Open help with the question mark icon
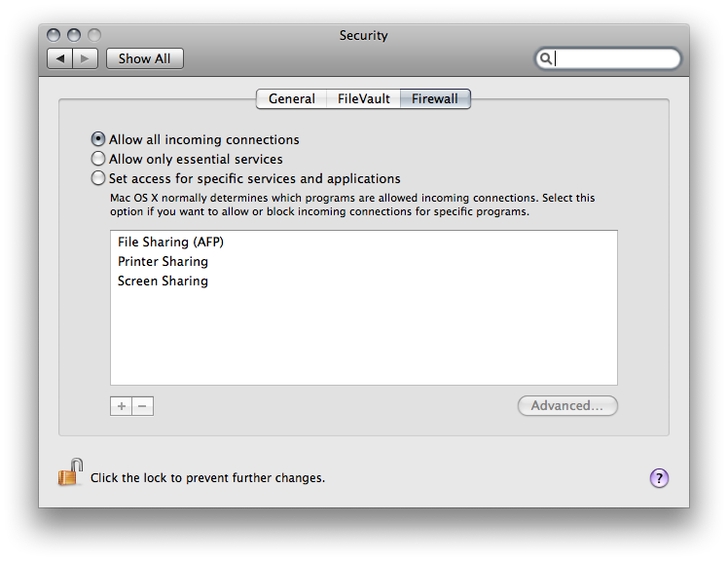The height and width of the screenshot is (561, 728). point(659,478)
